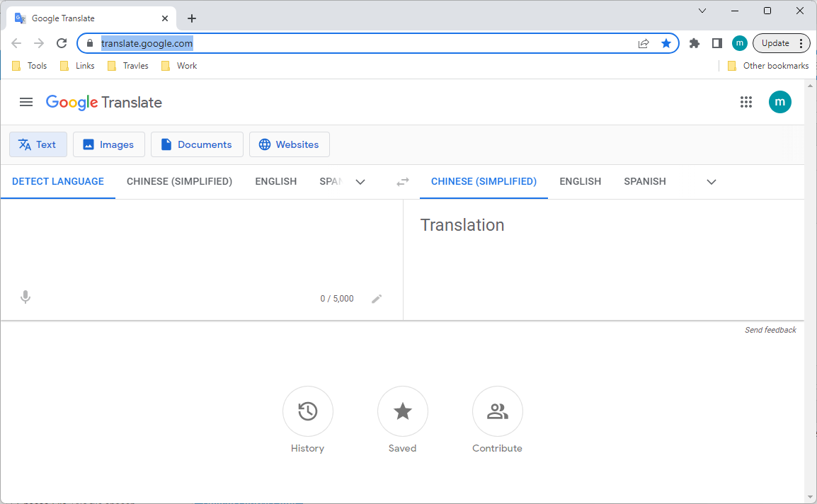This screenshot has width=817, height=504.
Task: Go forward in browser history
Action: point(38,43)
